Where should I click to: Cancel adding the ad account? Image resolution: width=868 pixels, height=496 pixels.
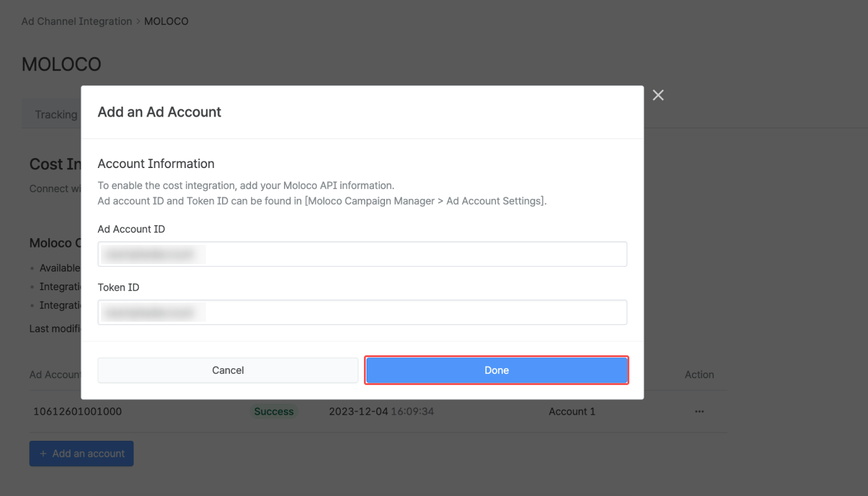coord(228,370)
